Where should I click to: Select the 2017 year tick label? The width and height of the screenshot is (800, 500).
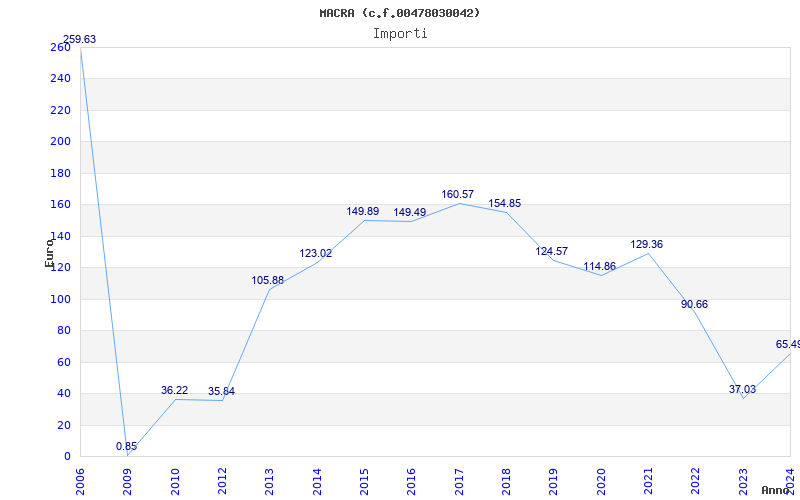(x=459, y=478)
